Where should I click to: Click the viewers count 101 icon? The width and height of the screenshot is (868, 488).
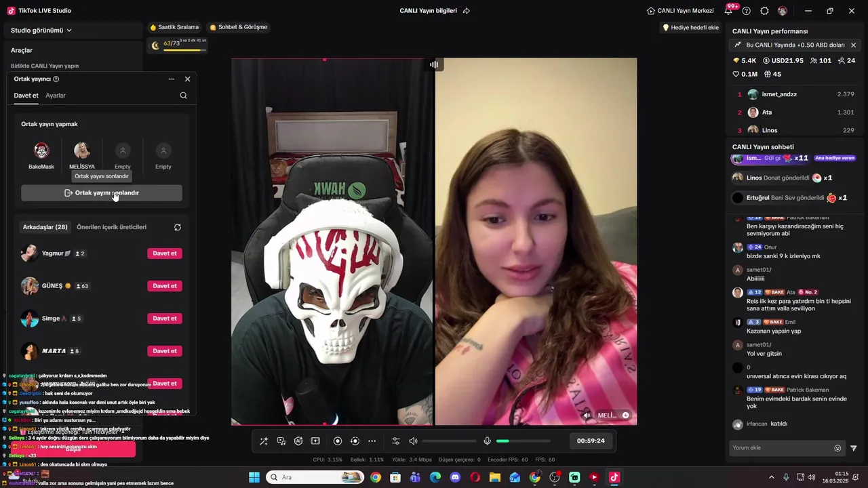(x=819, y=60)
